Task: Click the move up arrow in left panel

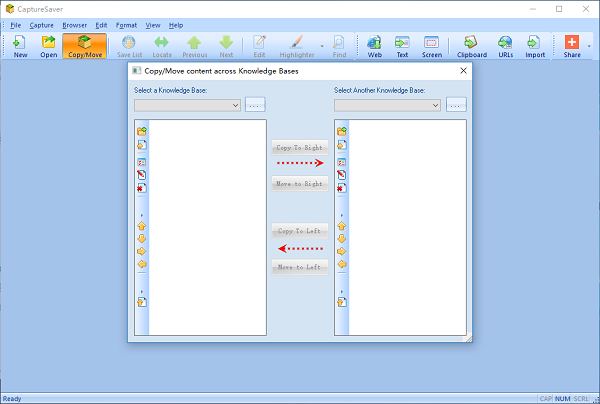Action: (142, 226)
